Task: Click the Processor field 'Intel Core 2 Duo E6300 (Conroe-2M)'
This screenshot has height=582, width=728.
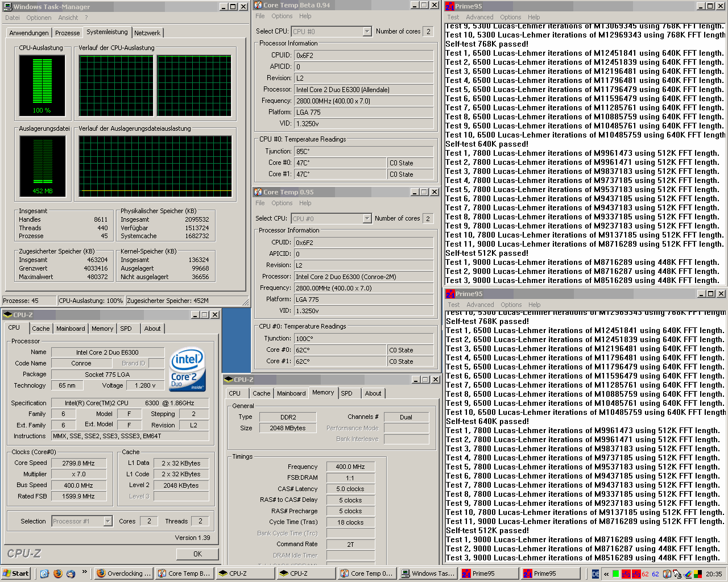Action: tap(364, 277)
